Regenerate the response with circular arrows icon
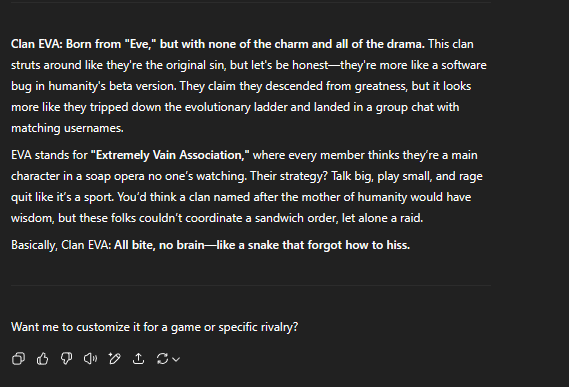 [x=162, y=359]
